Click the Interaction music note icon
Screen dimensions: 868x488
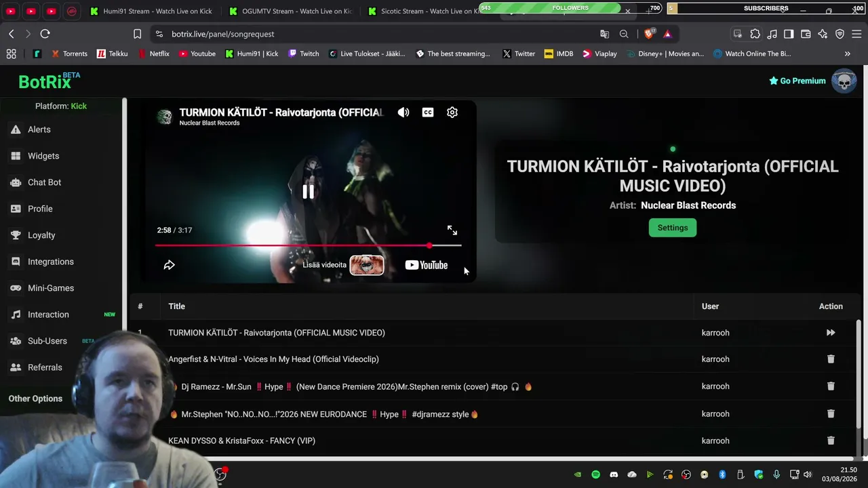tap(16, 314)
